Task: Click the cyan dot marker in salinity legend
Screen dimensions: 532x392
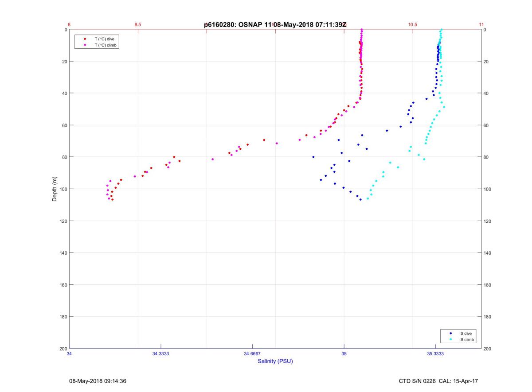Action: [450, 340]
